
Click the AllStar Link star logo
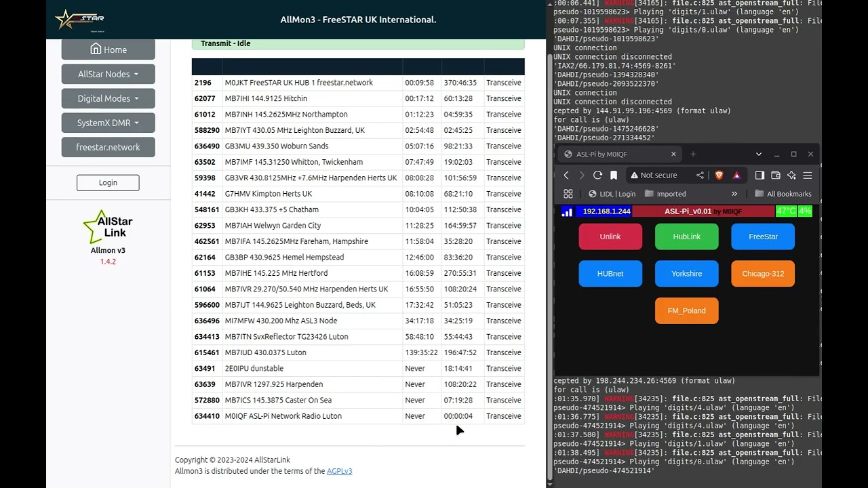(x=108, y=226)
